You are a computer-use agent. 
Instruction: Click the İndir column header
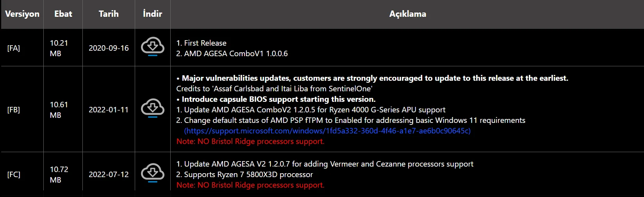(x=152, y=14)
